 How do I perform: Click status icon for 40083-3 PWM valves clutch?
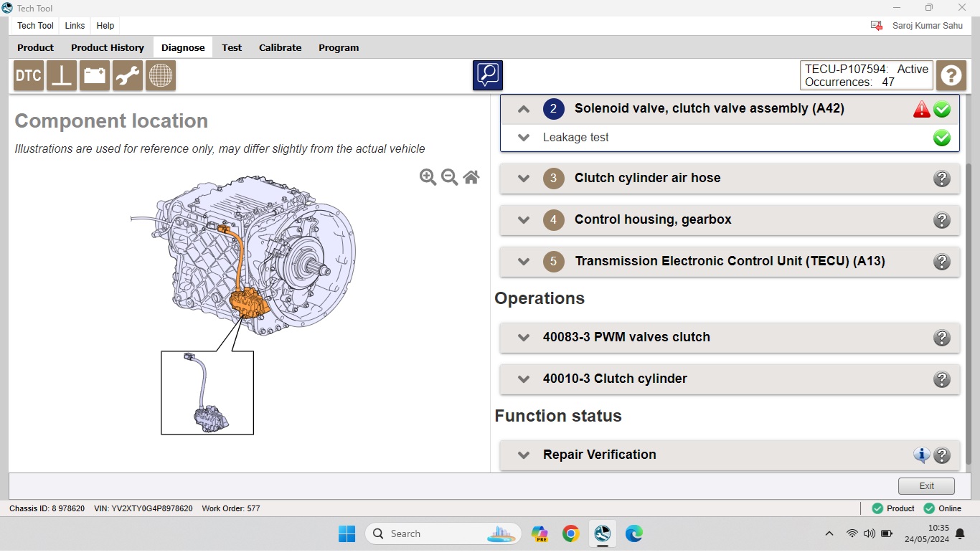tap(942, 338)
